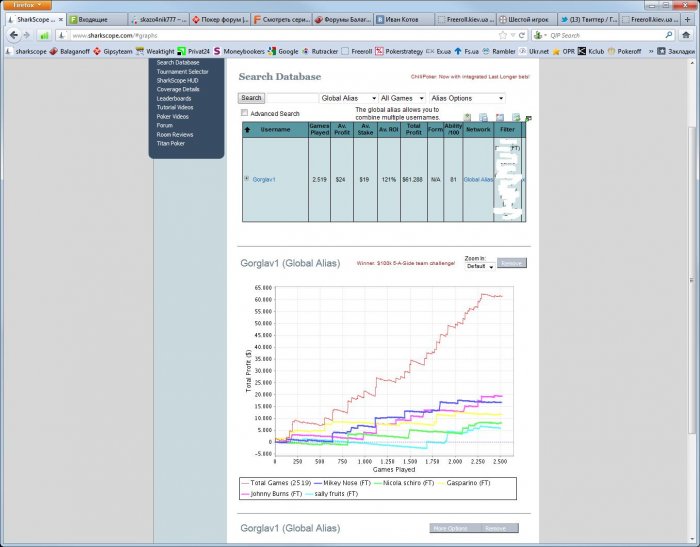Open the address bar history dropdown arrow
Image resolution: width=700 pixels, height=547 pixels.
[512, 35]
